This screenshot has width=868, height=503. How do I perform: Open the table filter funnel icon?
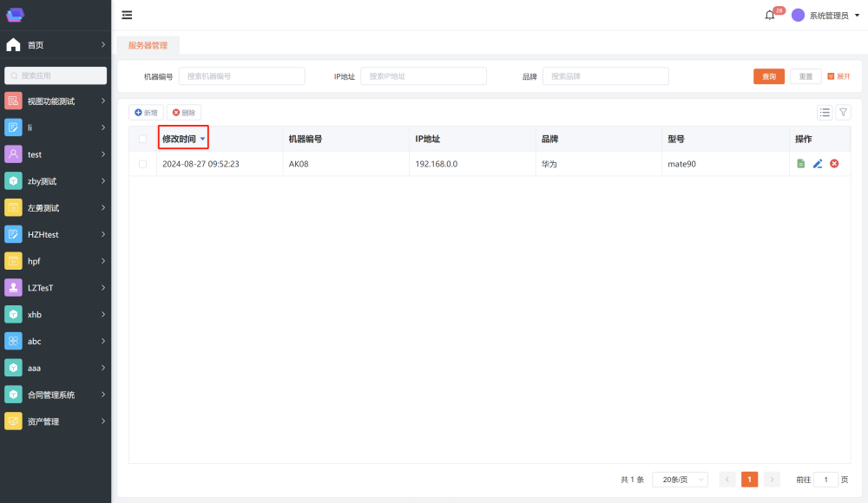click(843, 113)
